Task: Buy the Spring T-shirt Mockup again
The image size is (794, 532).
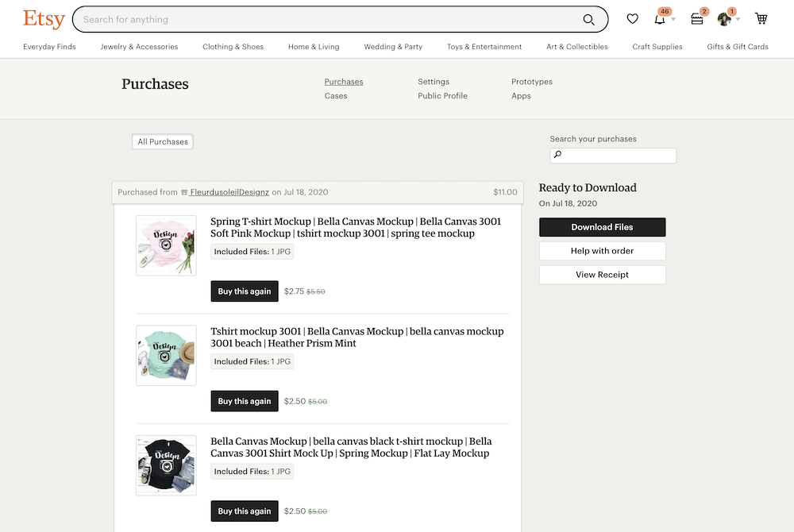Action: tap(245, 291)
